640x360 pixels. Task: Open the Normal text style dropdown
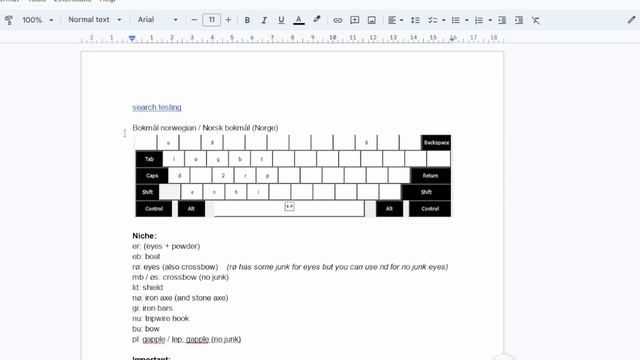point(95,20)
